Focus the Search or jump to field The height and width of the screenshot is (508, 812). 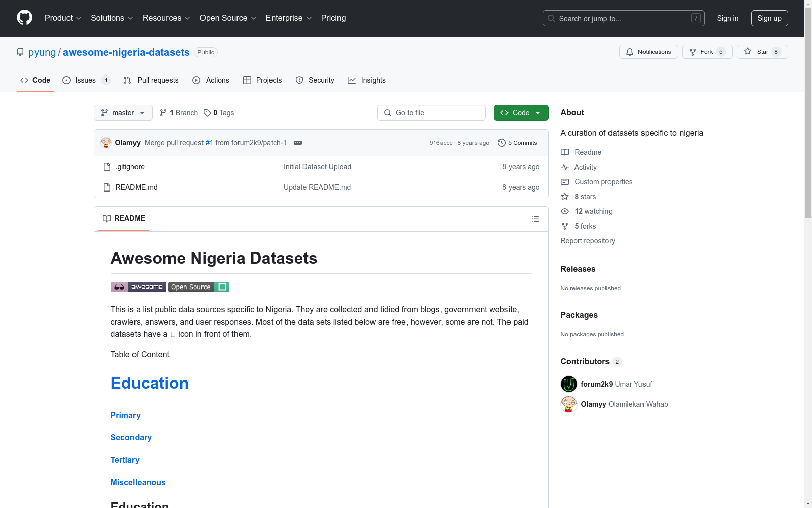click(624, 18)
